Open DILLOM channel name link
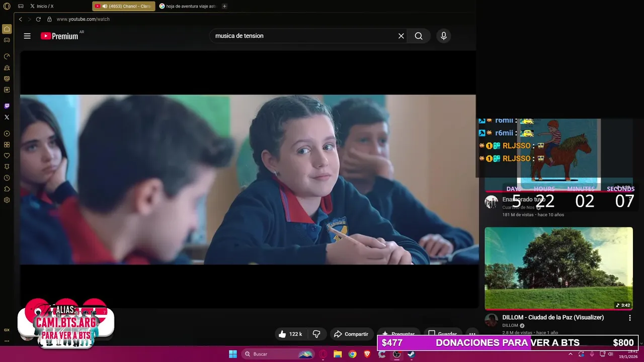 coord(510,325)
